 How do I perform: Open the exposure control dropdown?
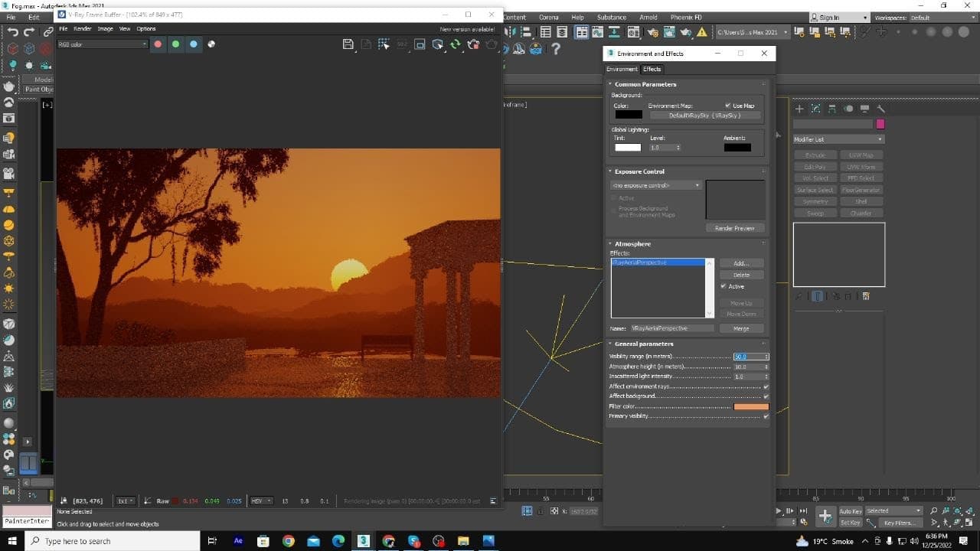[x=655, y=185]
